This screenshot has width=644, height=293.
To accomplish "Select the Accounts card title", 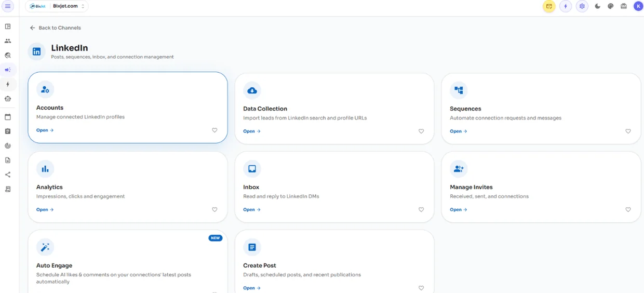I will tap(50, 108).
